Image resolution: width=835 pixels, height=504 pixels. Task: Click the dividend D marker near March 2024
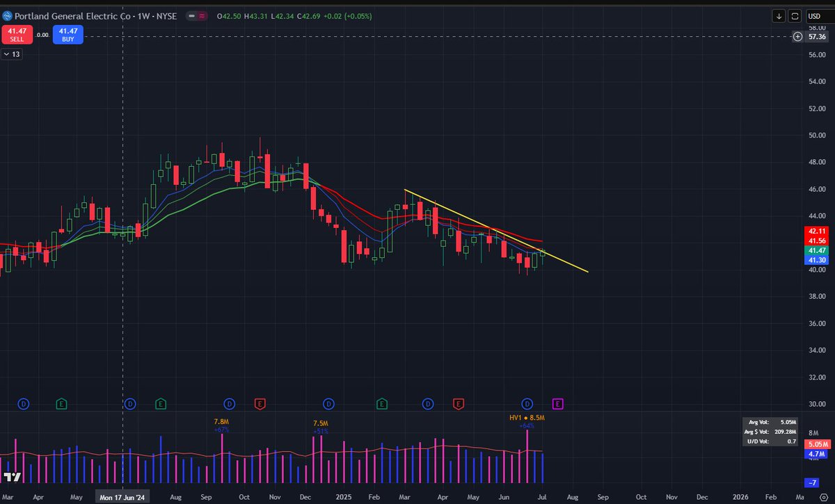click(24, 403)
